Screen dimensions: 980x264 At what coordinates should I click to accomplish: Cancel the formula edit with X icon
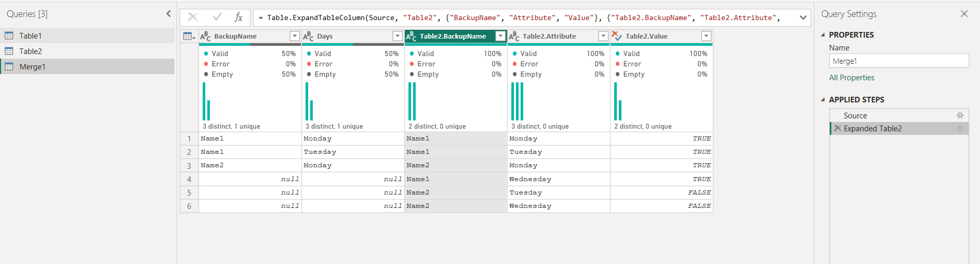coord(193,17)
